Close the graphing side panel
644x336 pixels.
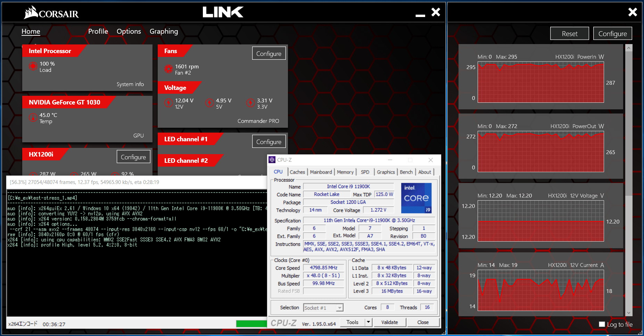click(x=633, y=12)
